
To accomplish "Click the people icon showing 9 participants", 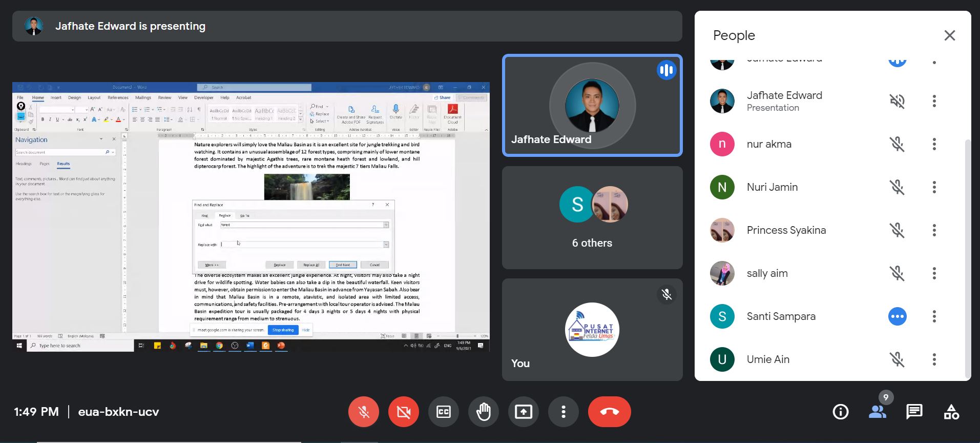I will (x=878, y=412).
